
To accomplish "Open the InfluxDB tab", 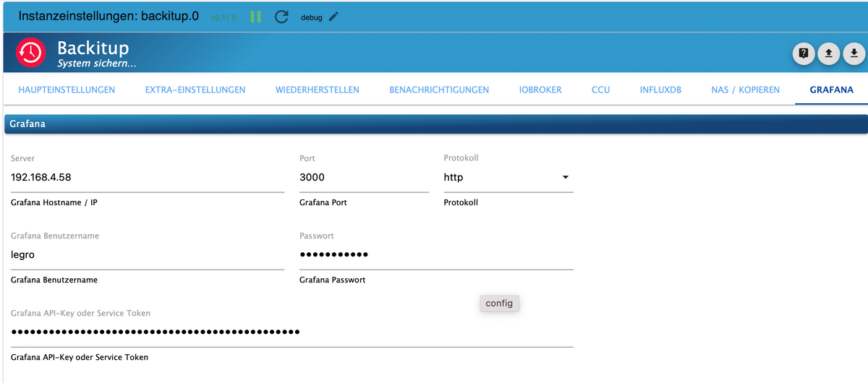I will click(x=660, y=90).
